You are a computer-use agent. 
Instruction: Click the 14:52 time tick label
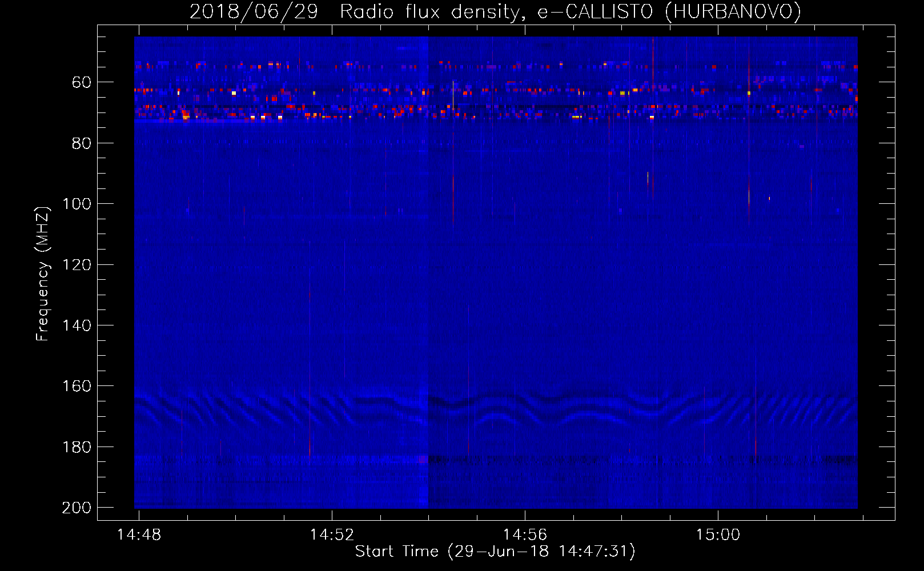pos(332,535)
